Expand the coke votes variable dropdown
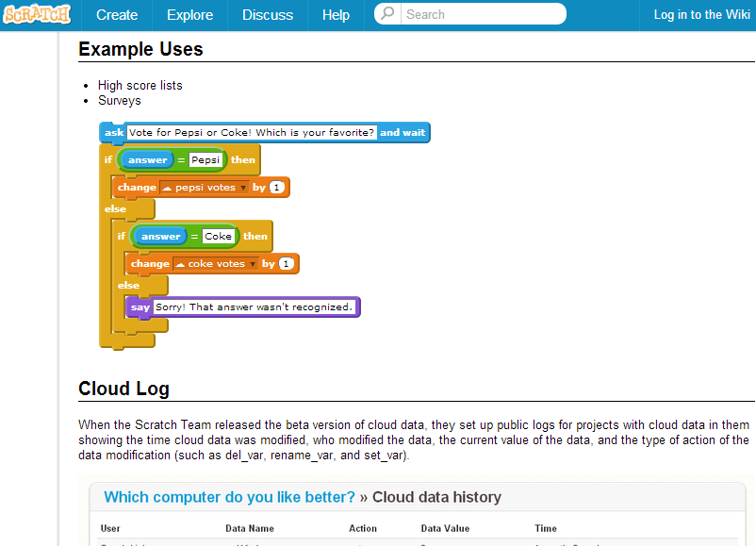This screenshot has width=756, height=547. tap(253, 264)
